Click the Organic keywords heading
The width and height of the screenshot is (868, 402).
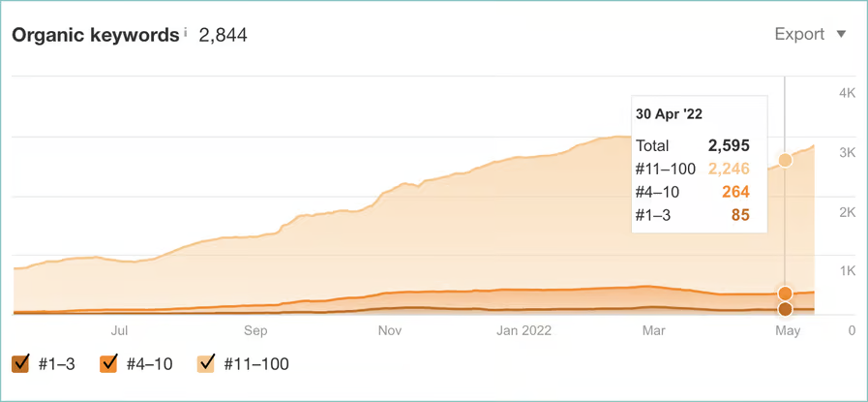tap(95, 35)
